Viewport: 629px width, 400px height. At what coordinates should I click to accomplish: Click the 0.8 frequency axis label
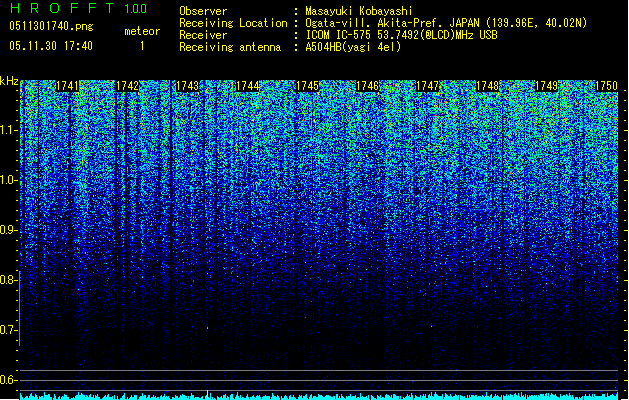point(8,280)
